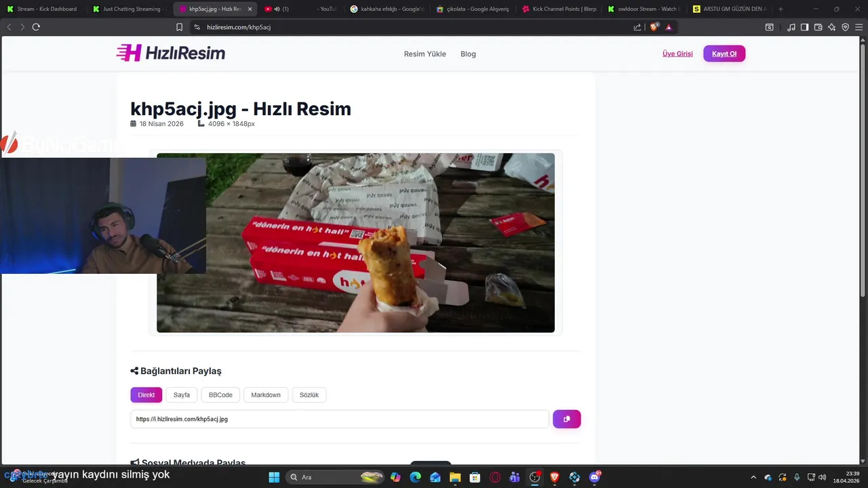The image size is (868, 488).
Task: Switch to the Stream - Kick Dashboard tab
Action: pos(43,9)
